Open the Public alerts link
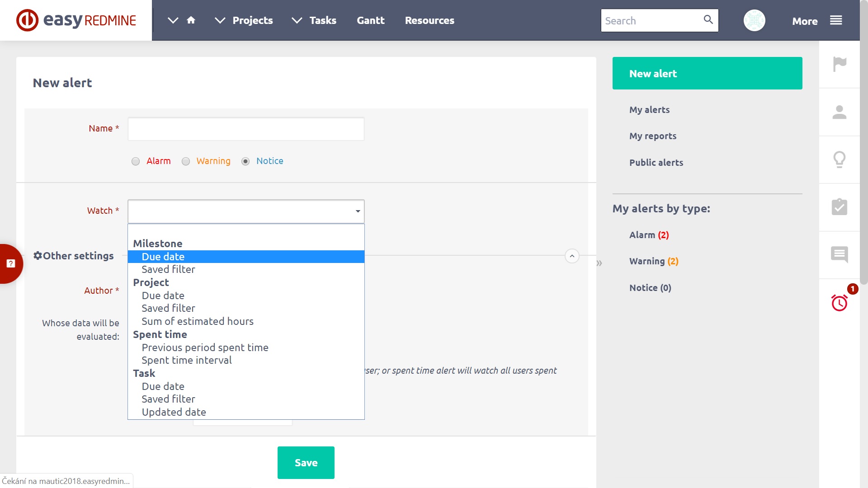Viewport: 868px width, 488px height. tap(656, 163)
